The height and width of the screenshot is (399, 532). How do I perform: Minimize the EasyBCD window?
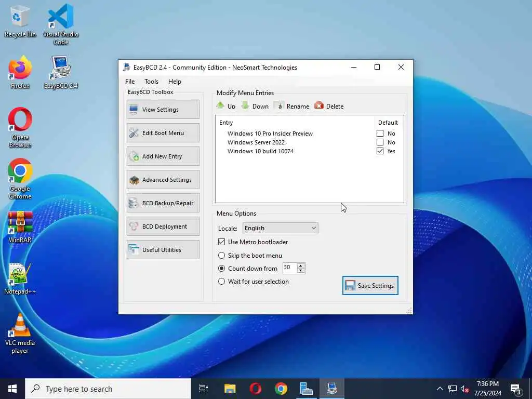[353, 67]
